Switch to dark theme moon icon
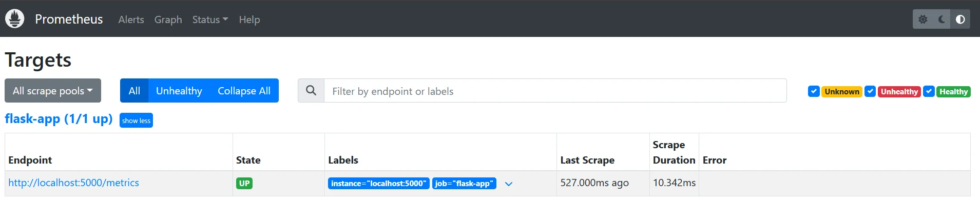This screenshot has width=980, height=221. tap(941, 19)
